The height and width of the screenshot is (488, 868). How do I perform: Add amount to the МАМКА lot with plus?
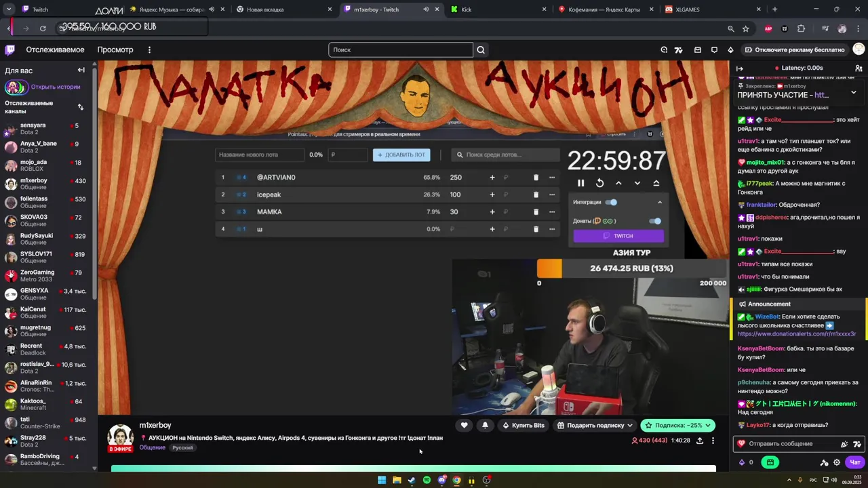point(492,211)
